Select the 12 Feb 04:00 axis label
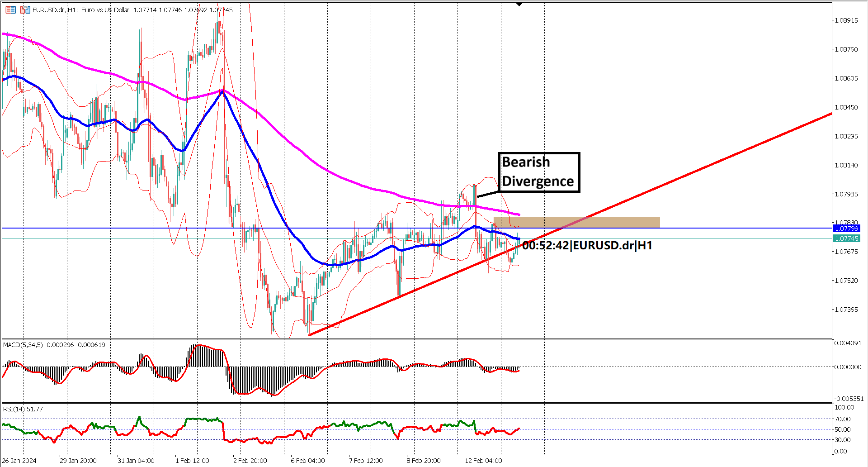The width and height of the screenshot is (868, 467). [483, 461]
